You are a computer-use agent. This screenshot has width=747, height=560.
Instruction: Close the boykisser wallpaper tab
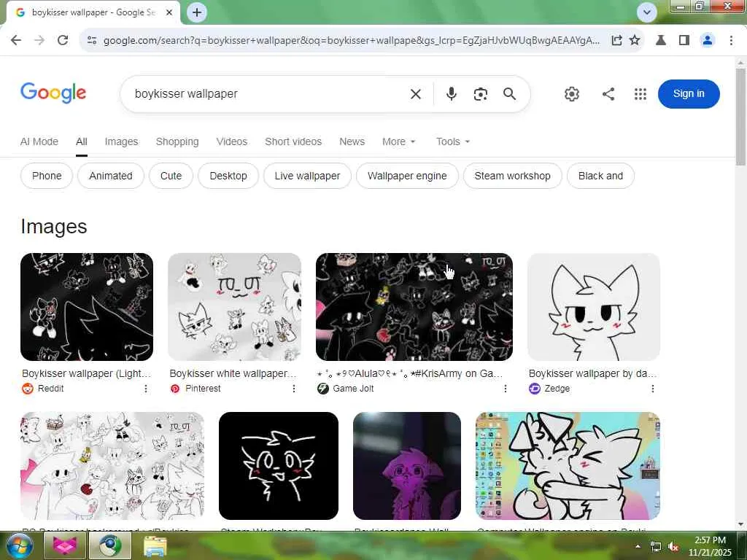coord(169,12)
